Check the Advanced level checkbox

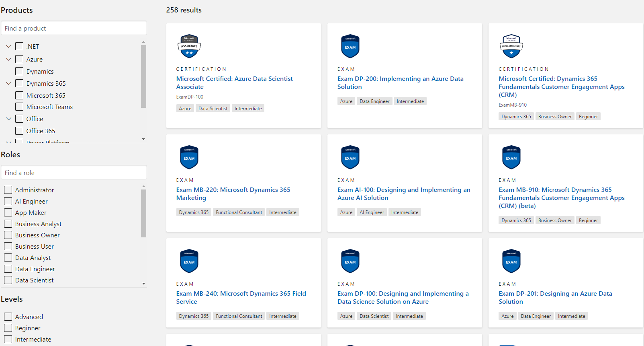click(8, 317)
